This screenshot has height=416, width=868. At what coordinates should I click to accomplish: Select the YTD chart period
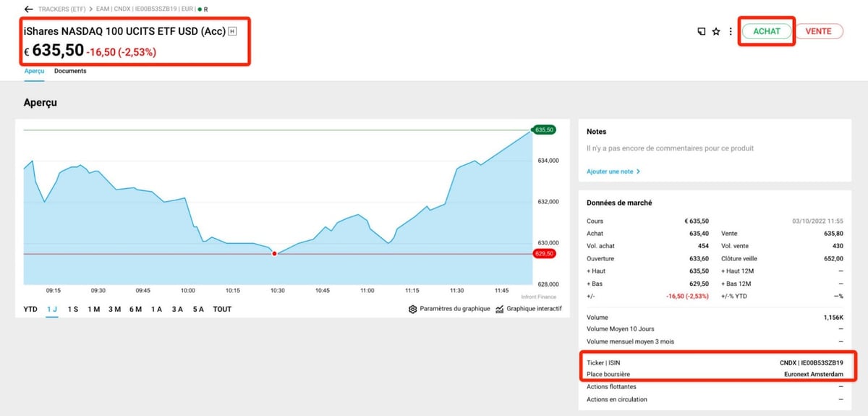coord(30,309)
